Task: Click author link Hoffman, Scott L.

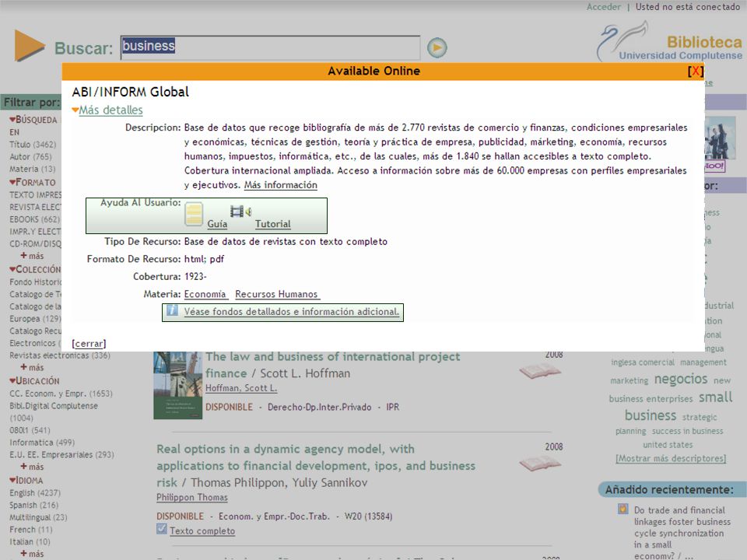Action: (241, 388)
